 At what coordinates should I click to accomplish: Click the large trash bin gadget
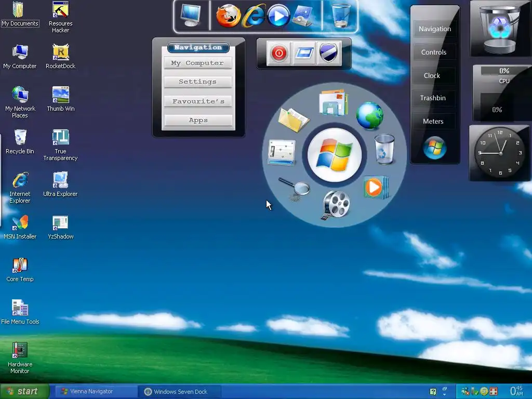coord(500,29)
